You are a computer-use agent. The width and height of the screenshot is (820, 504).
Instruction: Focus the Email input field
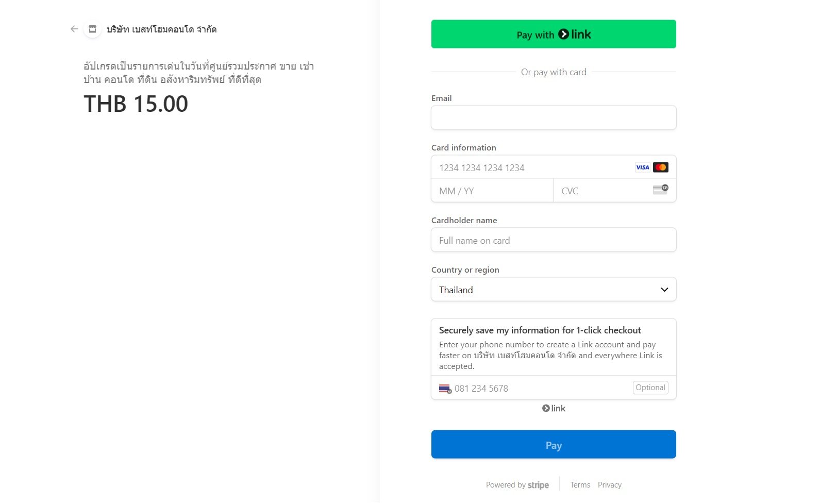pyautogui.click(x=554, y=118)
